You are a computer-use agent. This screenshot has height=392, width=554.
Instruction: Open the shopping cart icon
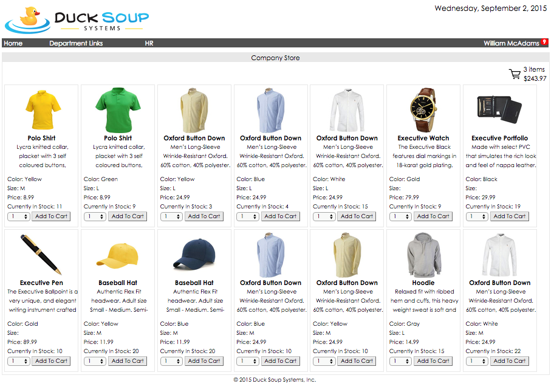[515, 75]
